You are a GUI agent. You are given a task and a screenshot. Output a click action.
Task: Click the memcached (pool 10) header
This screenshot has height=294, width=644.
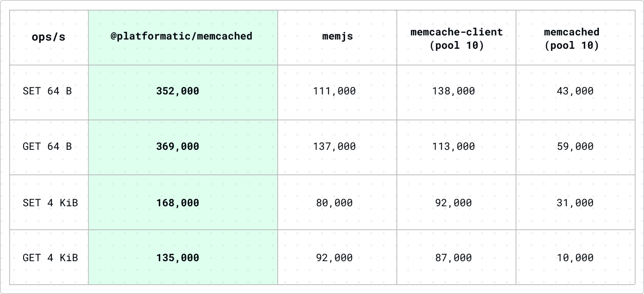575,37
